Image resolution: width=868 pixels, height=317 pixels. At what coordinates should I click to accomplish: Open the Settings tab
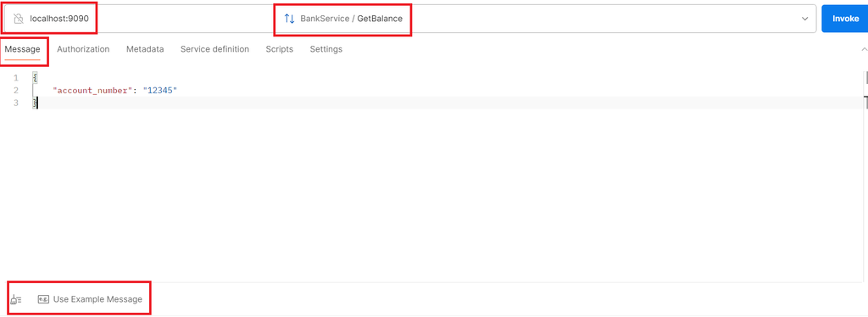pyautogui.click(x=326, y=49)
